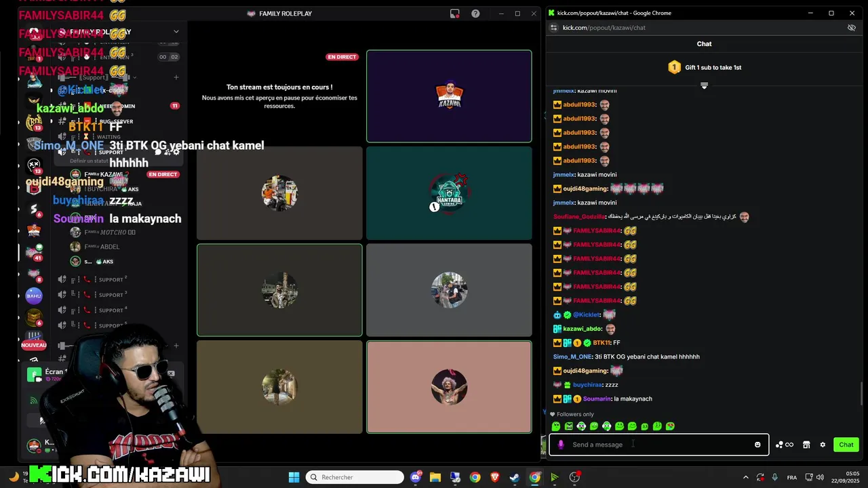This screenshot has width=868, height=488.
Task: Open the Kick app taskbar icon
Action: pos(554,477)
